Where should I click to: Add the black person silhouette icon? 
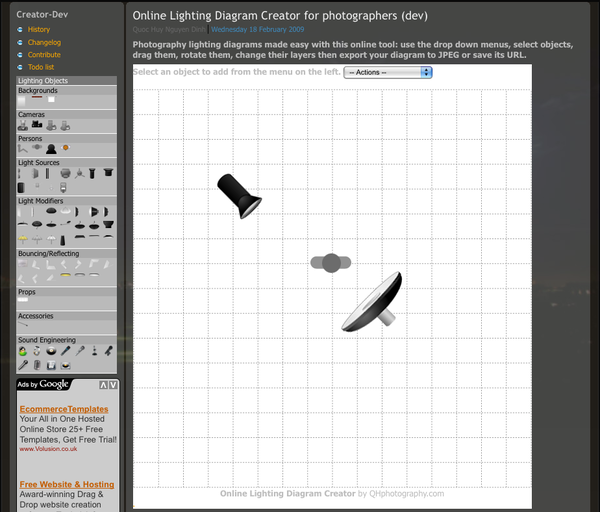coord(51,149)
